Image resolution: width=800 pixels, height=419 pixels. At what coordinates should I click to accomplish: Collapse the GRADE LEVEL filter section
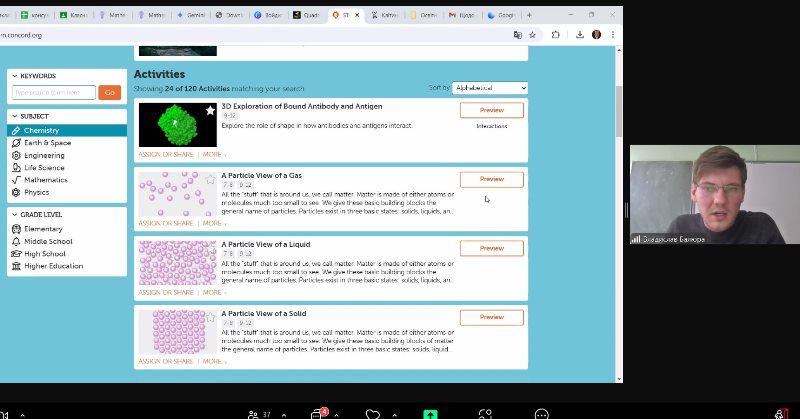coord(15,214)
